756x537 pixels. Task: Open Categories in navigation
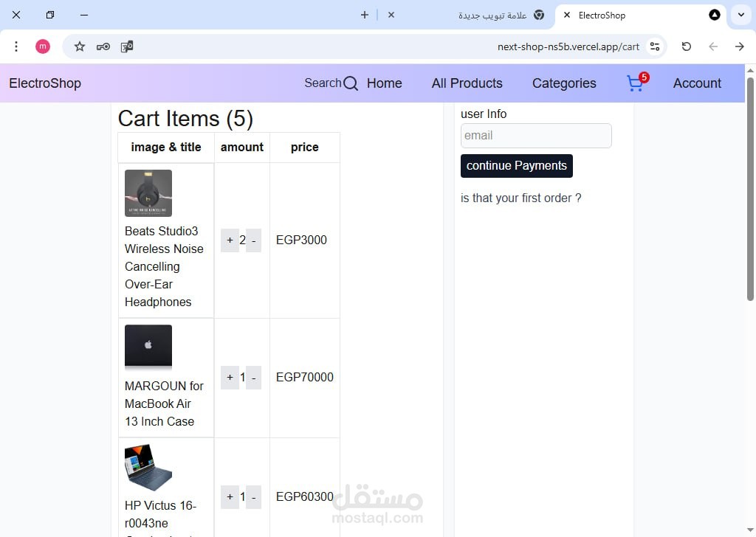(564, 83)
